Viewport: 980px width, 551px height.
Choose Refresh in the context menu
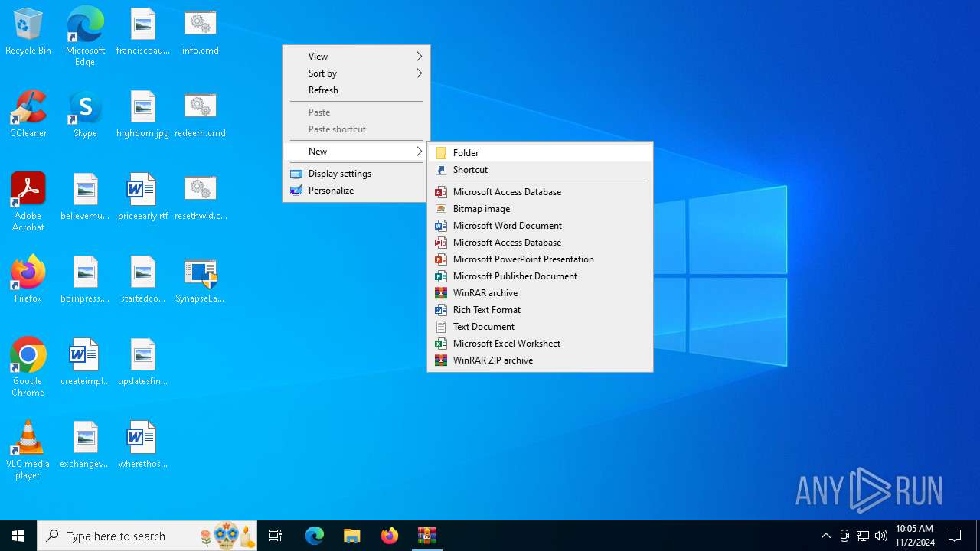click(x=356, y=90)
